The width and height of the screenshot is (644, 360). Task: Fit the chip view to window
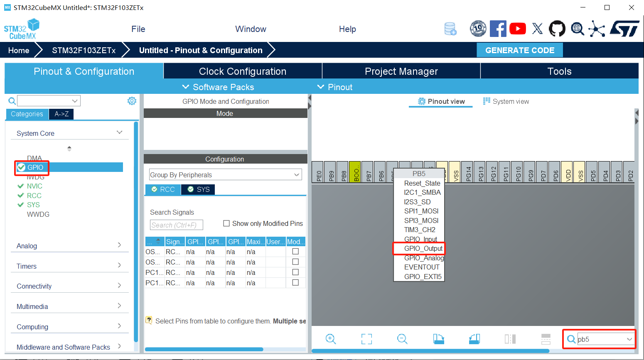(x=366, y=339)
